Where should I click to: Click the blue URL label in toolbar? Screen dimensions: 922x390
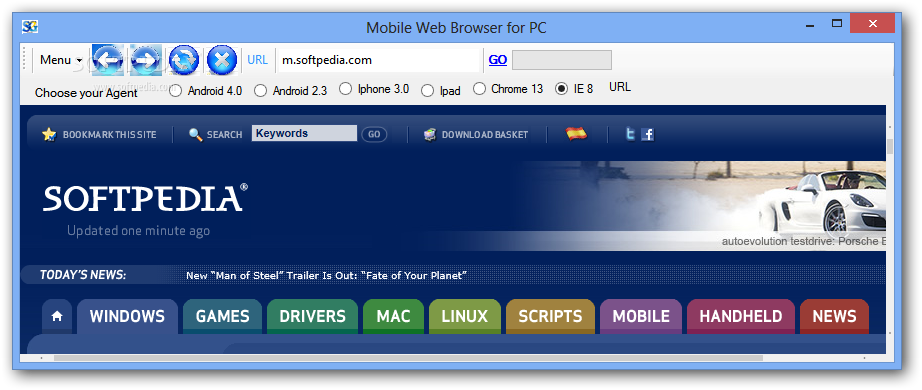(258, 60)
